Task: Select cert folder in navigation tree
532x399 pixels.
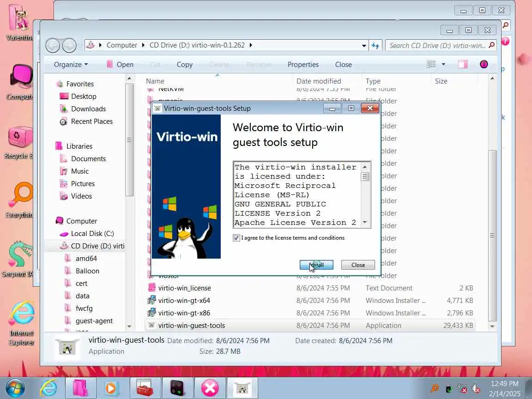Action: [81, 284]
